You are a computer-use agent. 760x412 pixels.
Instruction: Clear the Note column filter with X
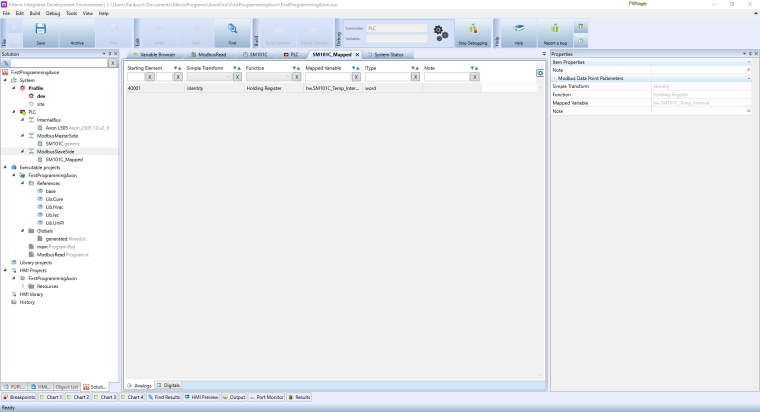(475, 77)
